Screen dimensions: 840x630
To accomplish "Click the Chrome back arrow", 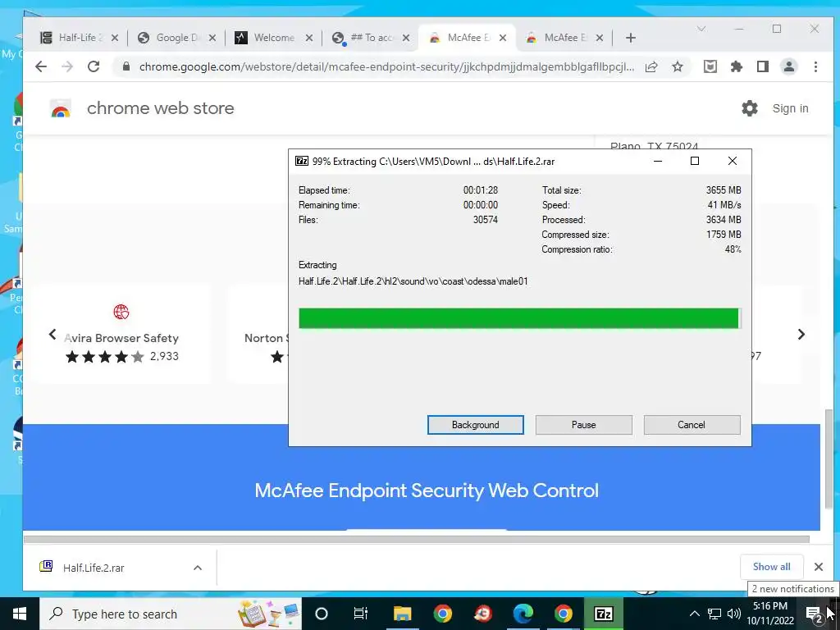I will point(41,66).
